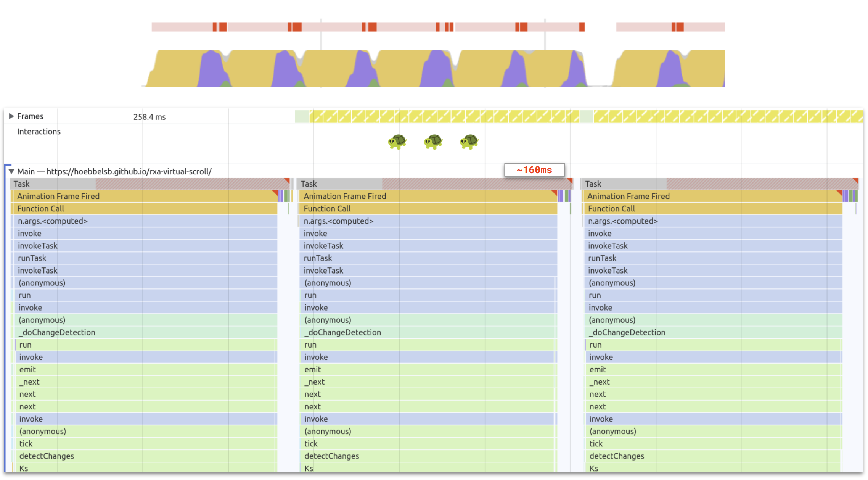Click the first red marker in the overview bar
The width and height of the screenshot is (868, 480).
point(215,27)
